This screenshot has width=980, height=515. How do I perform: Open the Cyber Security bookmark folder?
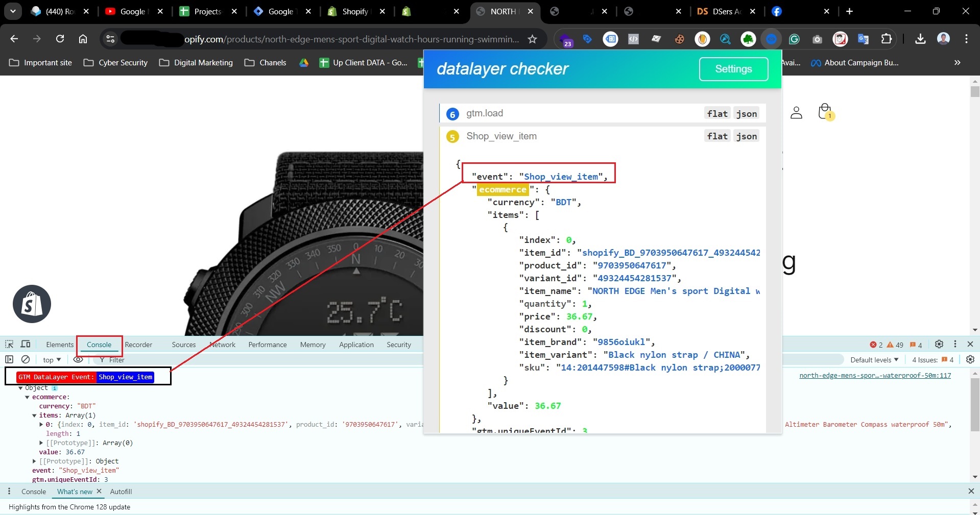pyautogui.click(x=116, y=62)
